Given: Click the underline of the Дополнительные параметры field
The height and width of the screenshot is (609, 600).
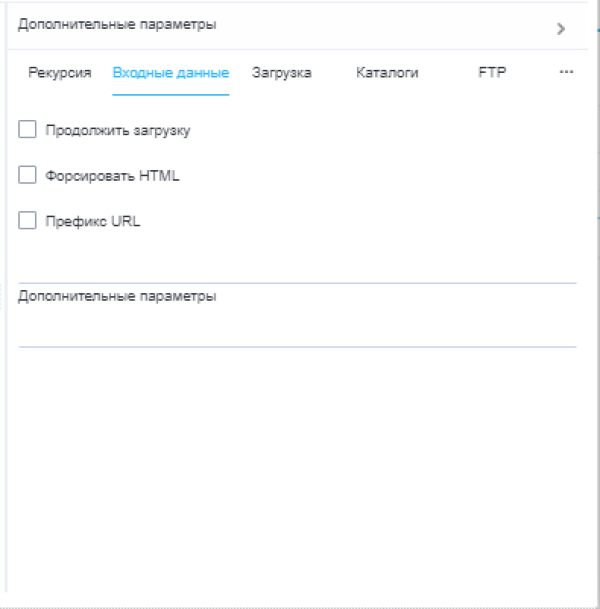Looking at the screenshot, I should 297,346.
